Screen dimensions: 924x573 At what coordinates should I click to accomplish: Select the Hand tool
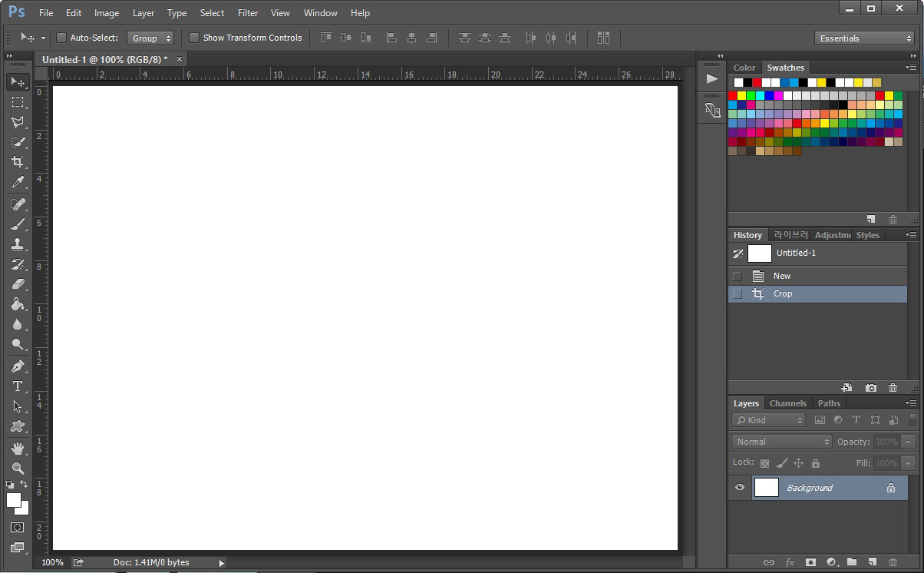(x=18, y=449)
